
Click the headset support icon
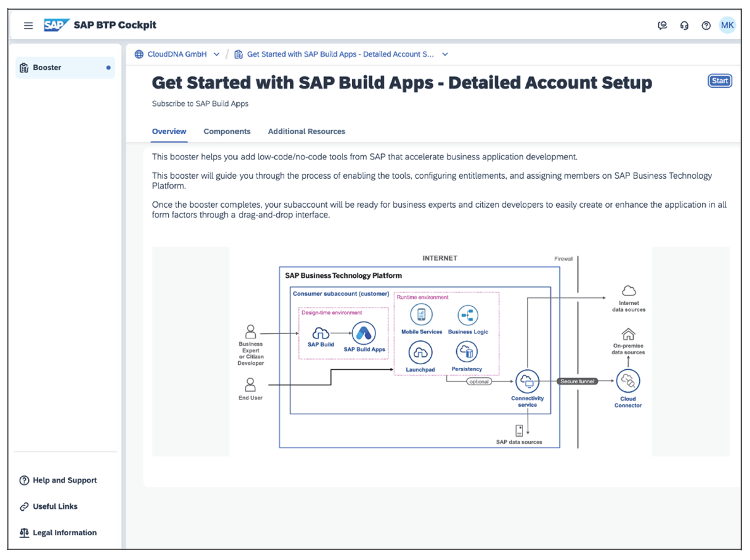(x=684, y=25)
